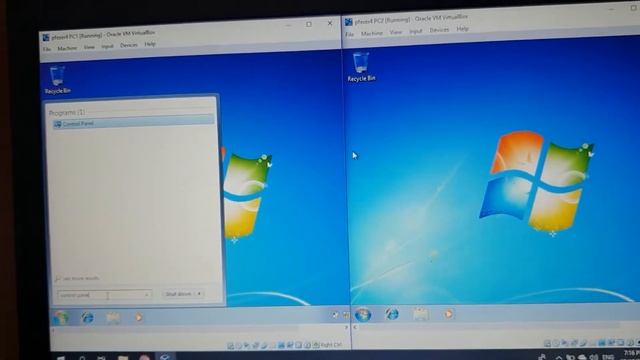Clear the Start menu search text
The height and width of the screenshot is (360, 640).
tap(147, 295)
